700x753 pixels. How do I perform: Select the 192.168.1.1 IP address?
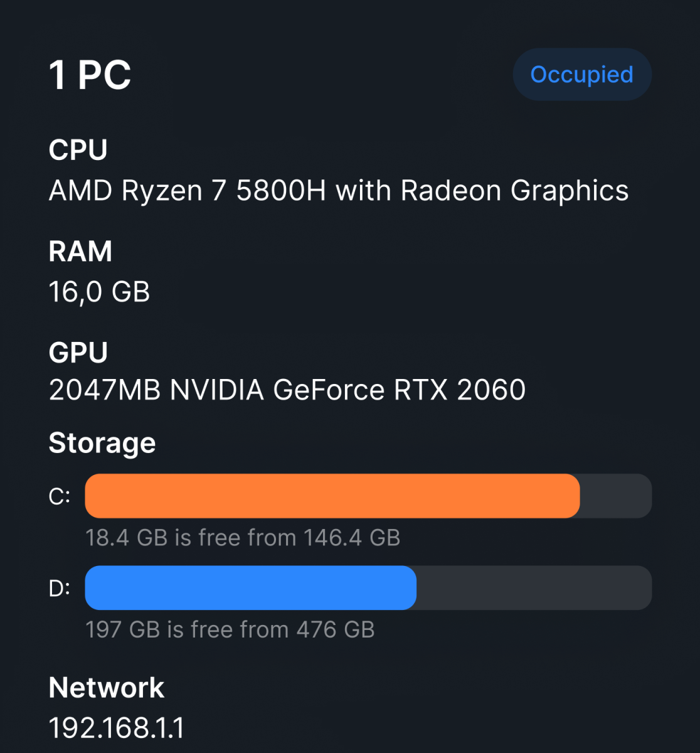click(x=117, y=729)
